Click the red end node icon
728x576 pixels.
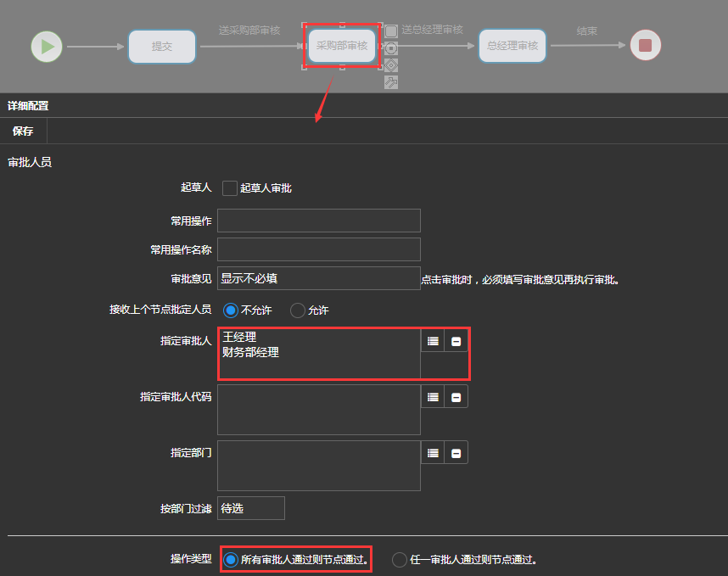(x=645, y=45)
